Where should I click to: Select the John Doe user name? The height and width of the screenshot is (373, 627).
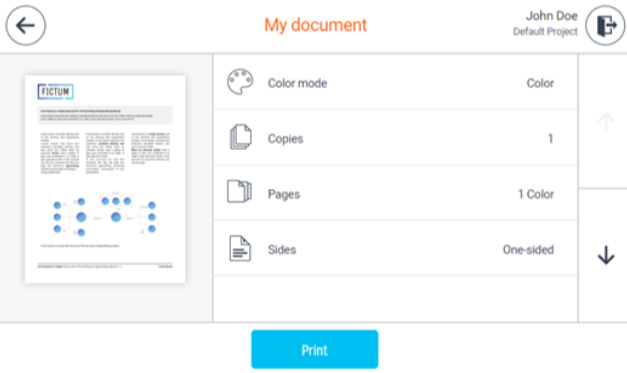pos(551,16)
